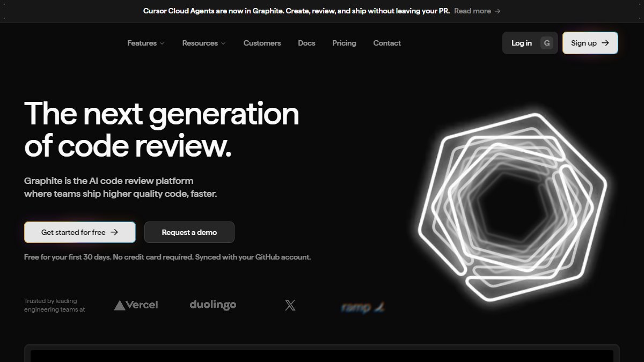Follow the Read more banner link
Viewport: 644px width, 362px height.
[x=477, y=11]
